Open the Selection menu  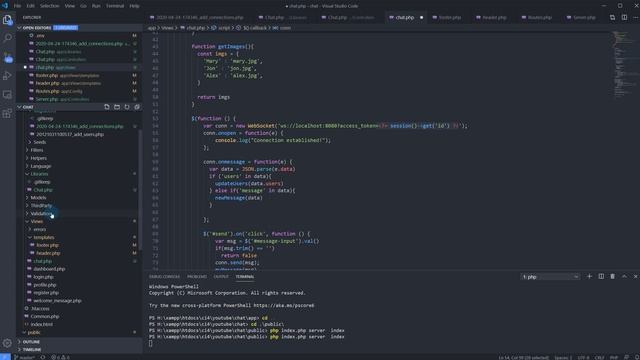coord(49,6)
